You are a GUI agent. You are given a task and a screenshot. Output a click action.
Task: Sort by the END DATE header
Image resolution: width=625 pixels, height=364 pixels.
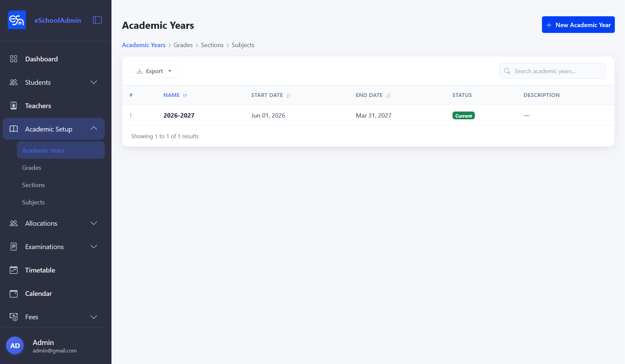369,95
